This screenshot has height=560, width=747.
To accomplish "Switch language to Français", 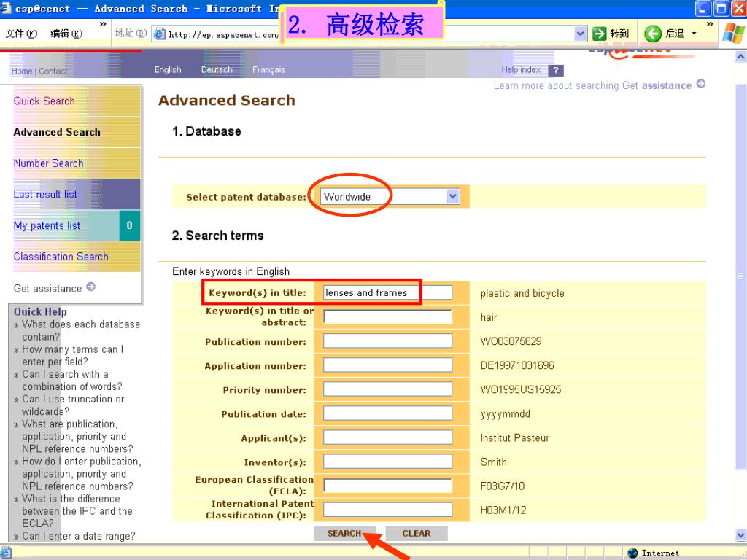I will click(x=268, y=69).
